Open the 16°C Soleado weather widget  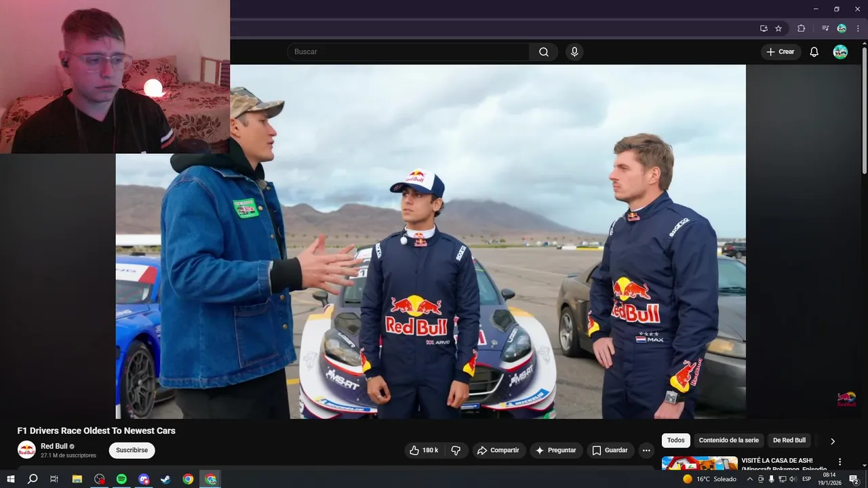[709, 479]
